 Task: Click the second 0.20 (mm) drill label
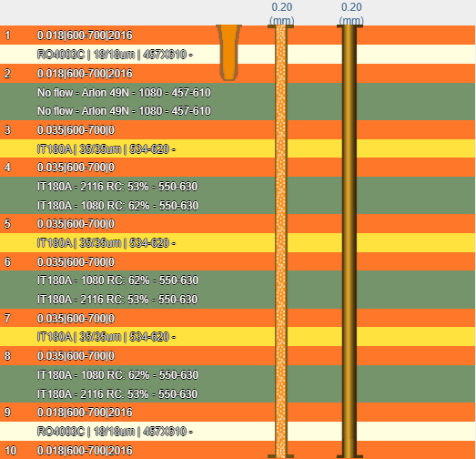(x=351, y=14)
